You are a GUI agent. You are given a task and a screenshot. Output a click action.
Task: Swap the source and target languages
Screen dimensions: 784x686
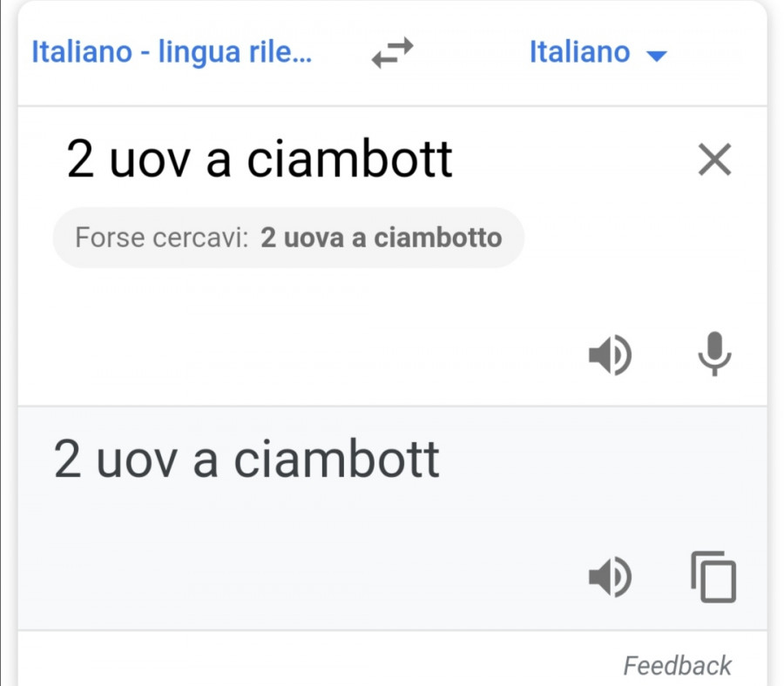[x=390, y=54]
